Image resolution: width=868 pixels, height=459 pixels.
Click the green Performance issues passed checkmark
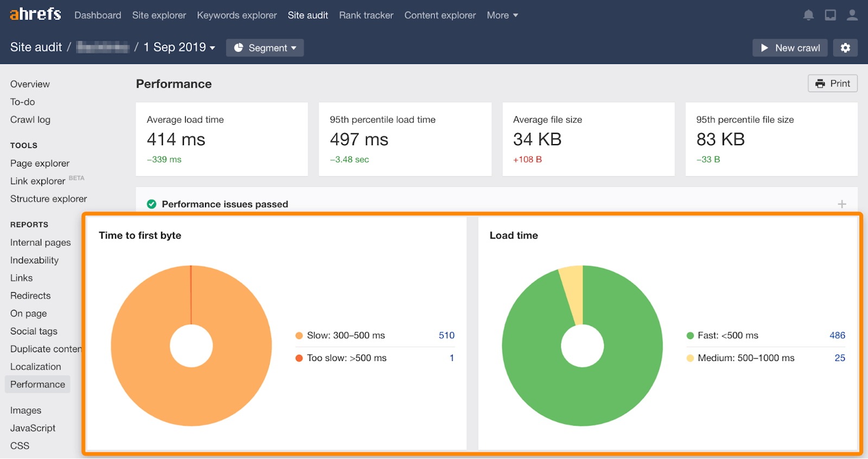pos(152,204)
